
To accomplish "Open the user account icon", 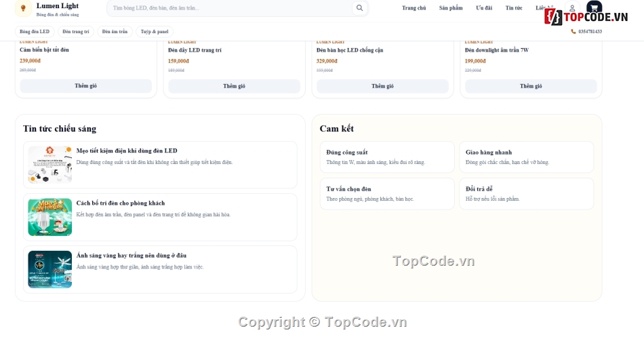I will coord(572,8).
